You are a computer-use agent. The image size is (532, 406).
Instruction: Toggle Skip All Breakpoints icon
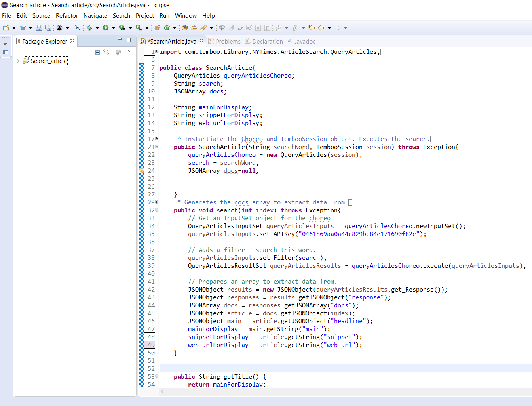tap(78, 28)
